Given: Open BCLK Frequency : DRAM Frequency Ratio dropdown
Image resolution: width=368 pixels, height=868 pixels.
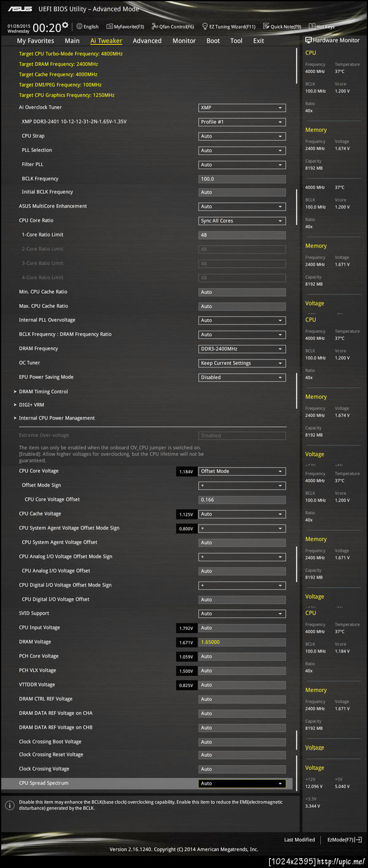Looking at the screenshot, I should (242, 334).
